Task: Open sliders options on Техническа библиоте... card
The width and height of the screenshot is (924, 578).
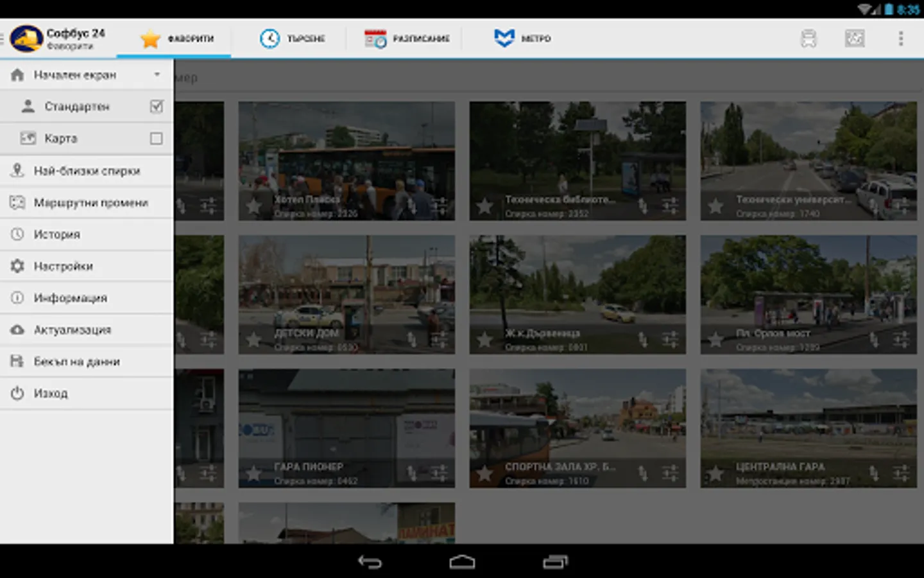Action: (x=670, y=206)
